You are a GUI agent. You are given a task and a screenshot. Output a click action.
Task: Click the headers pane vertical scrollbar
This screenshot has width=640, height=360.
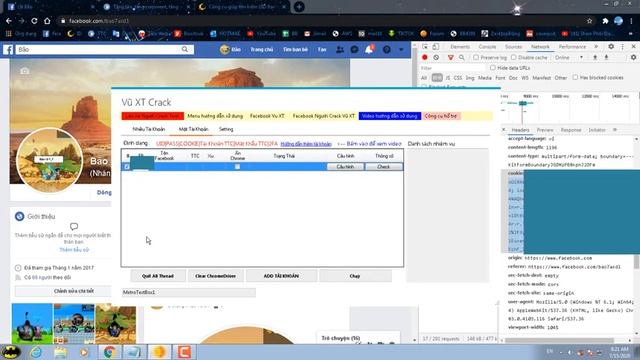click(636, 261)
